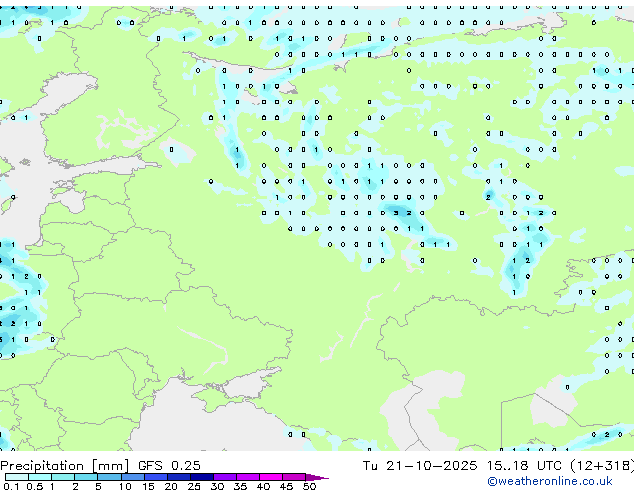Click the legend scale label "50"

309,486
